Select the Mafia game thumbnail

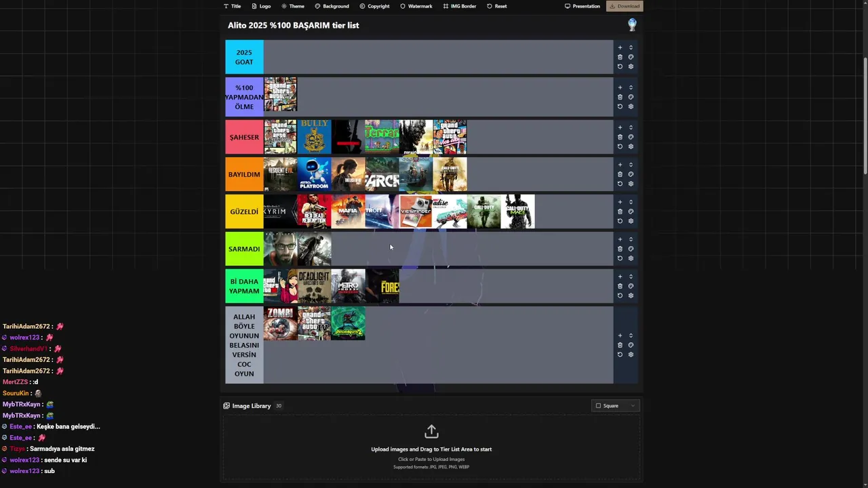pyautogui.click(x=349, y=211)
